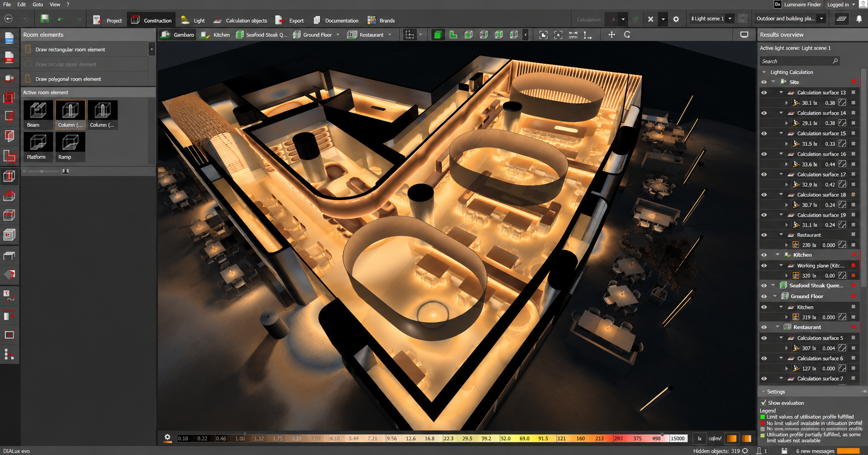Click the abort calculation X icon
The width and height of the screenshot is (868, 455).
pos(650,19)
